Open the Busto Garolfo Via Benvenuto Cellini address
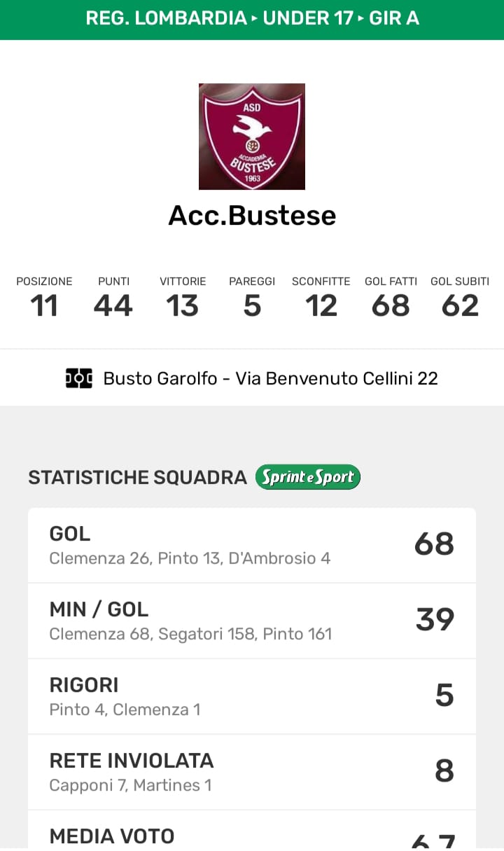504x851 pixels. tap(270, 378)
